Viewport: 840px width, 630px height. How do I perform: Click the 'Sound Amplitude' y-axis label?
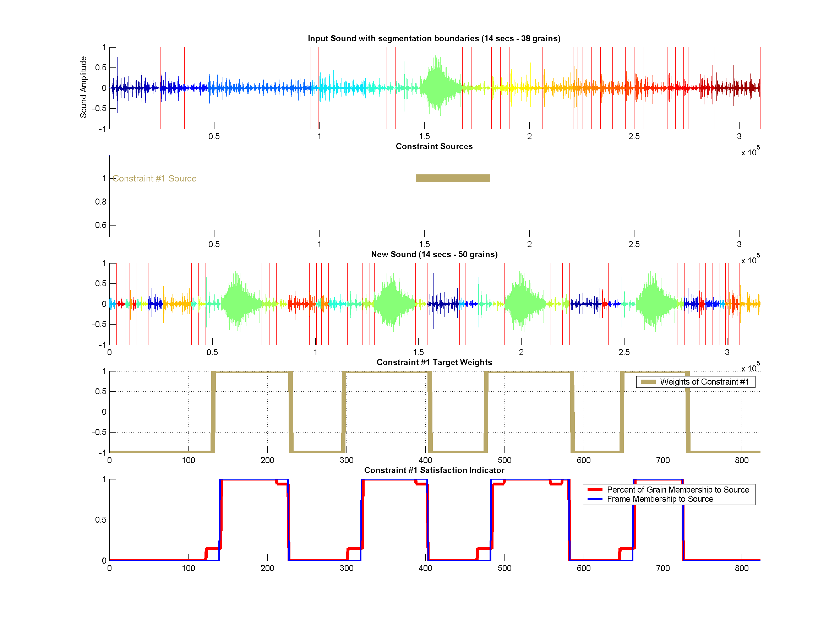(83, 87)
